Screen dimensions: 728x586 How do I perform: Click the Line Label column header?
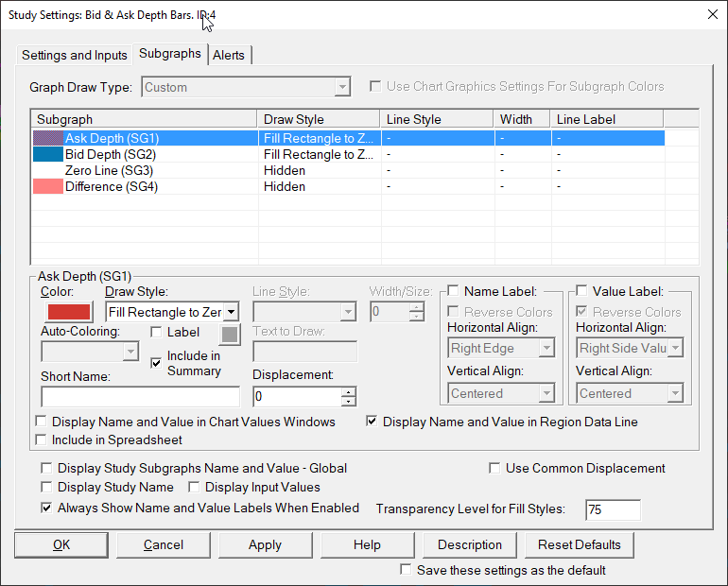pos(607,119)
